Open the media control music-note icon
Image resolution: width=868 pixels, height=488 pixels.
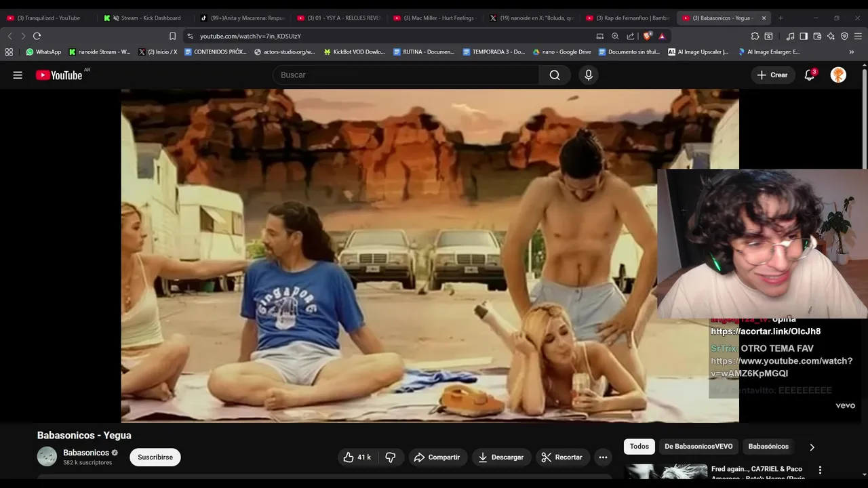click(790, 36)
